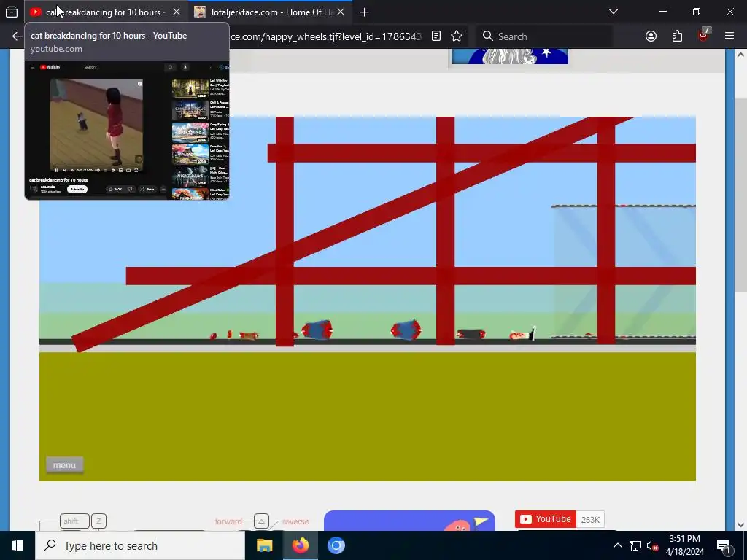Click the blue advertisement banner below game
Image resolution: width=747 pixels, height=560 pixels.
[409, 521]
